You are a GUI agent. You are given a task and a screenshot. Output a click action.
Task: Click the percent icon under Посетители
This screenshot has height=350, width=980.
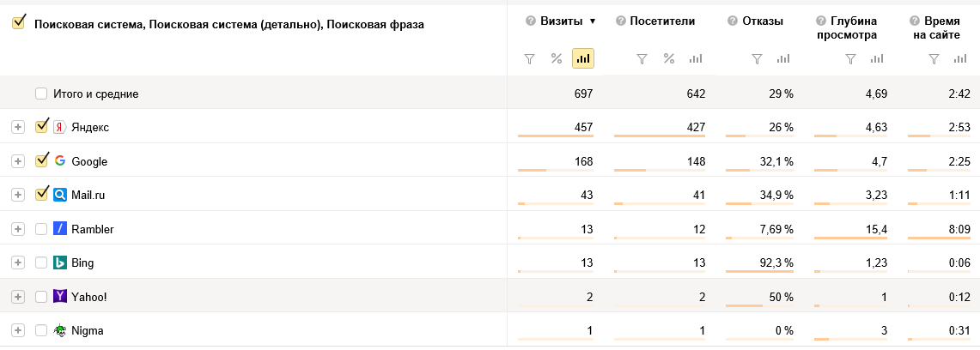pos(669,58)
